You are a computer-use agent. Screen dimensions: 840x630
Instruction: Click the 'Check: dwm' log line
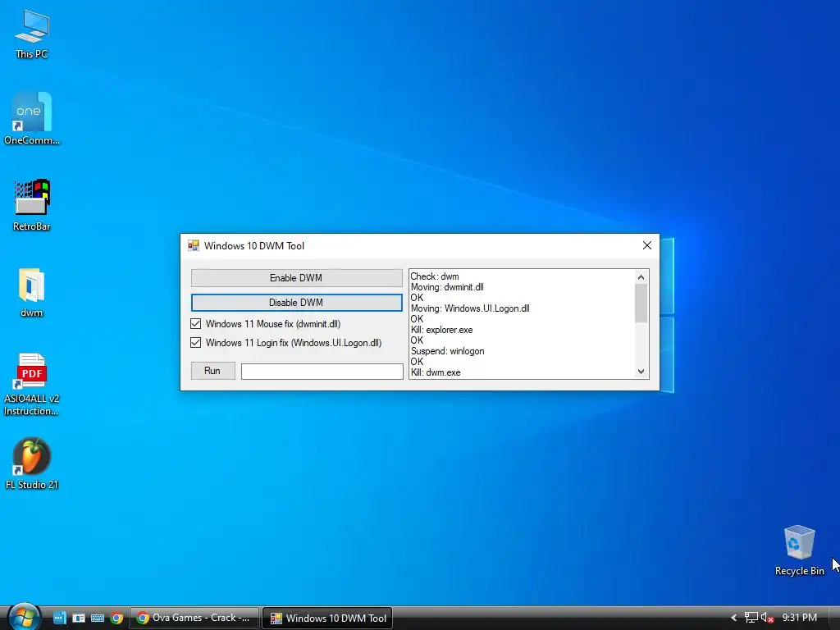435,276
